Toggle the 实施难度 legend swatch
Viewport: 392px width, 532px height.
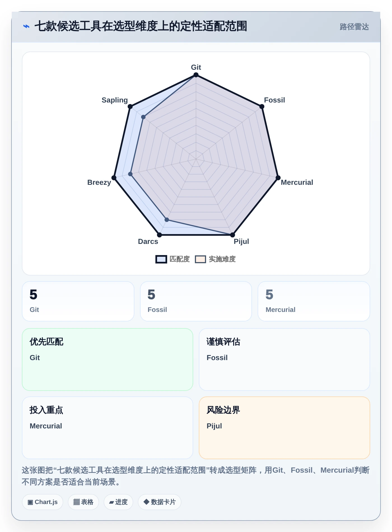tap(200, 259)
